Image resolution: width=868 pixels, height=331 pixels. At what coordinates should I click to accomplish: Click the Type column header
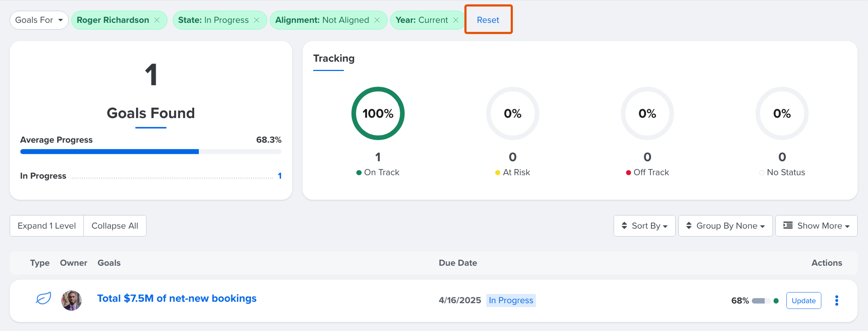(40, 263)
